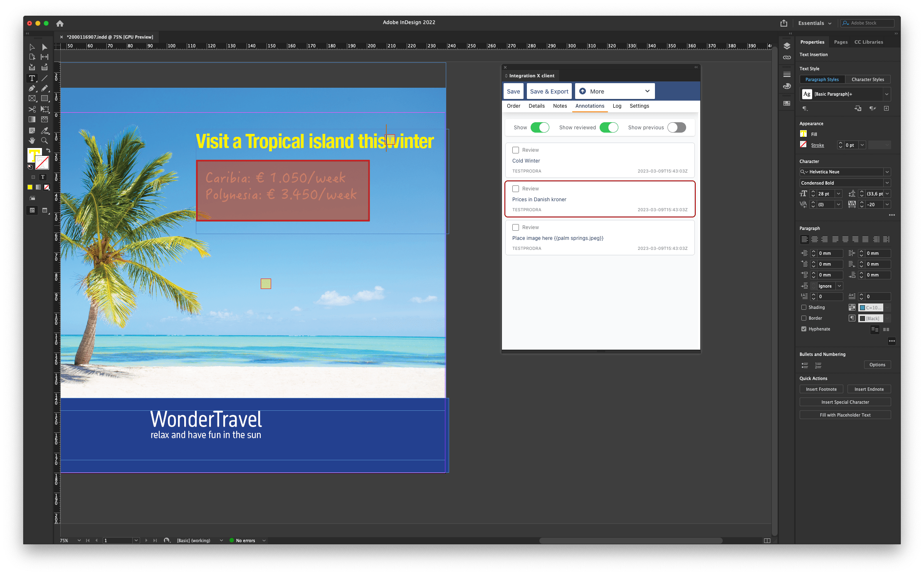The height and width of the screenshot is (575, 924).
Task: Open the Helvetica Neue font family dropdown
Action: pos(887,172)
